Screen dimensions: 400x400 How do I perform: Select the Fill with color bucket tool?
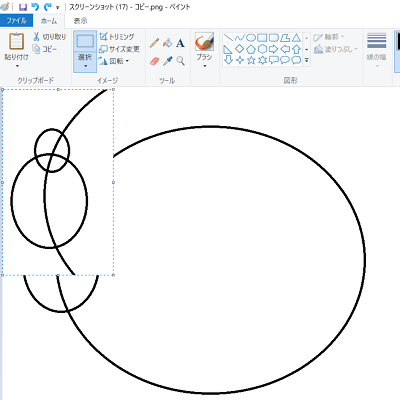167,43
